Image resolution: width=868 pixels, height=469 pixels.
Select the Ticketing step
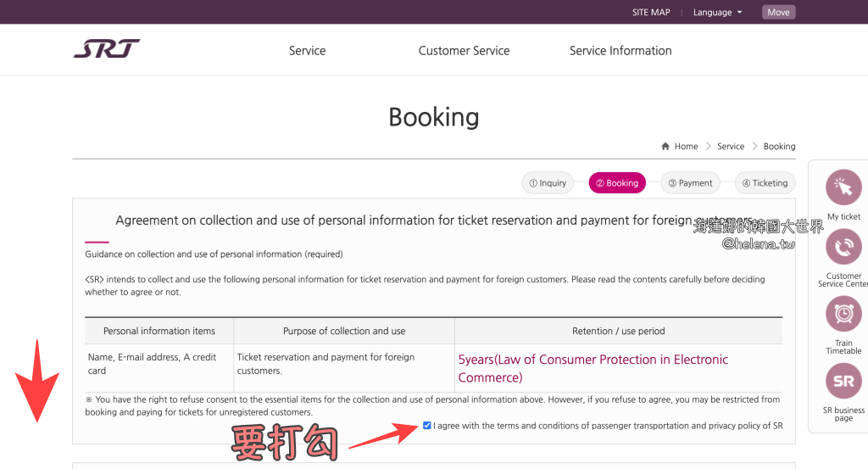click(765, 182)
